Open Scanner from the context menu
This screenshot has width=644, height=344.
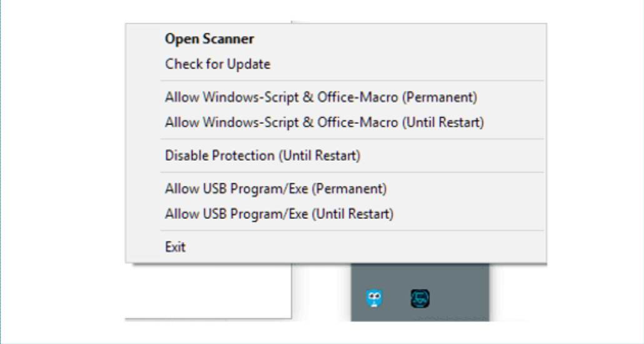click(x=335, y=39)
